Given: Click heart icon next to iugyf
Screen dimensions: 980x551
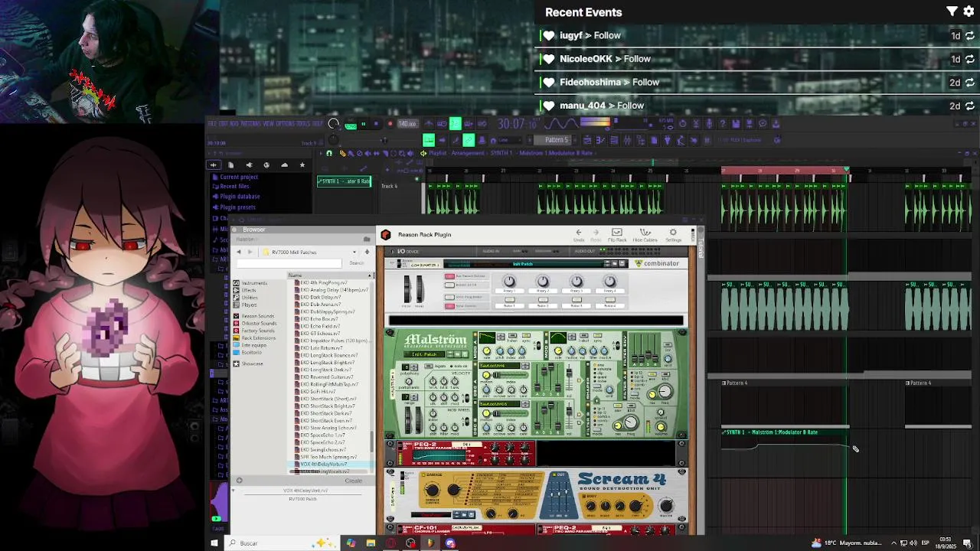Looking at the screenshot, I should coord(549,36).
